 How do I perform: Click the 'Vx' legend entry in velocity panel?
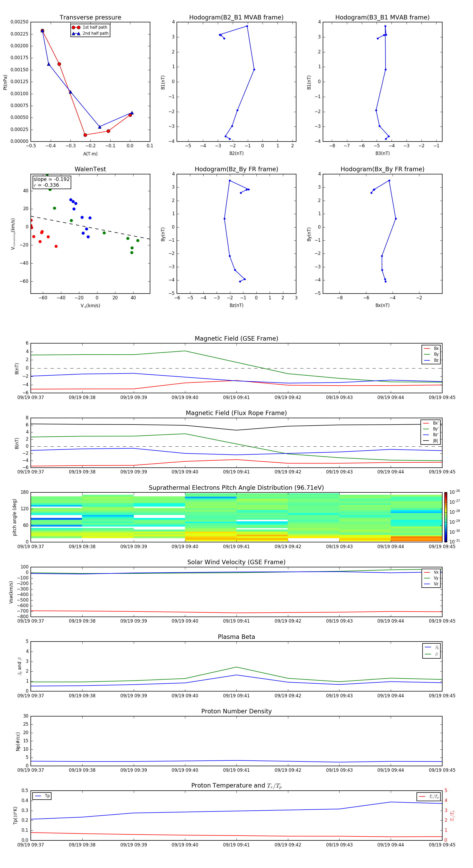tap(431, 572)
